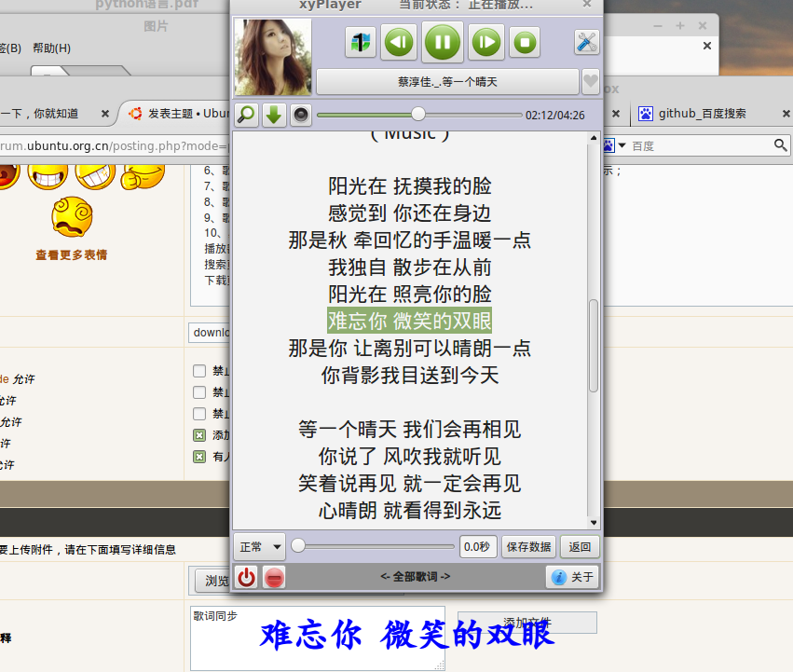Click the lyrics scrollbar down arrow
Viewport: 793px width, 672px height.
594,523
